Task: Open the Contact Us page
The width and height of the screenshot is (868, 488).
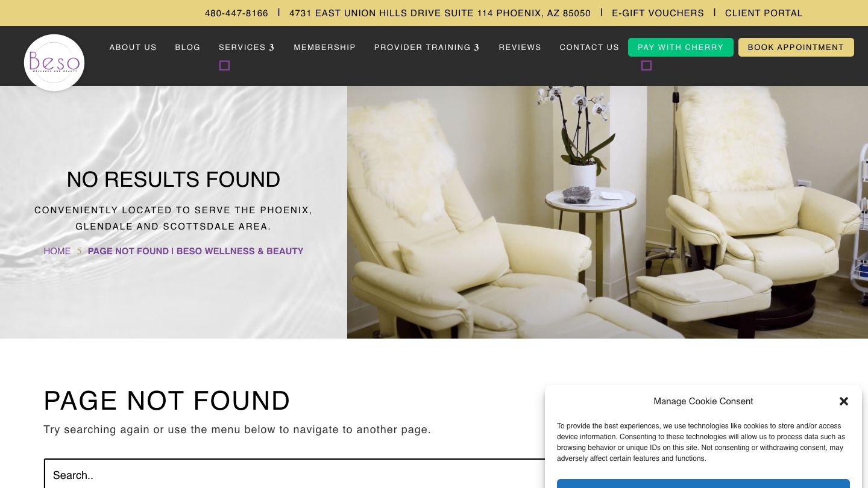Action: click(x=590, y=47)
